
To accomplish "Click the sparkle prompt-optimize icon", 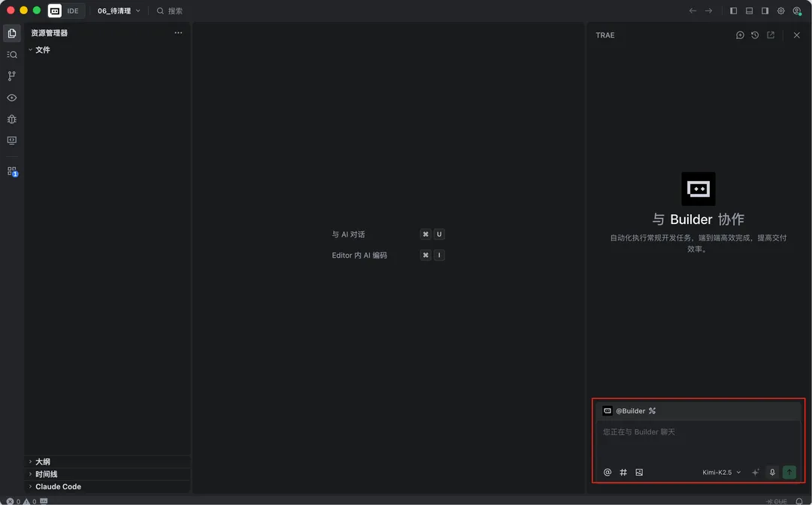I will (756, 472).
